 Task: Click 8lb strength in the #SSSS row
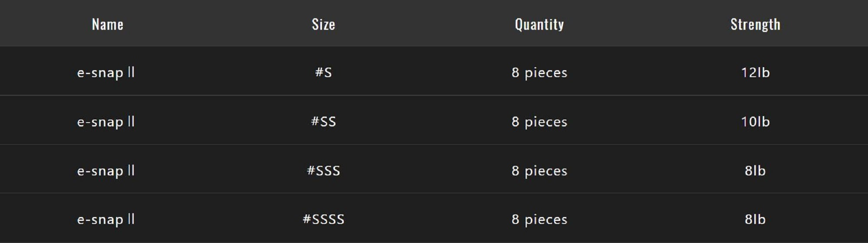[755, 219]
